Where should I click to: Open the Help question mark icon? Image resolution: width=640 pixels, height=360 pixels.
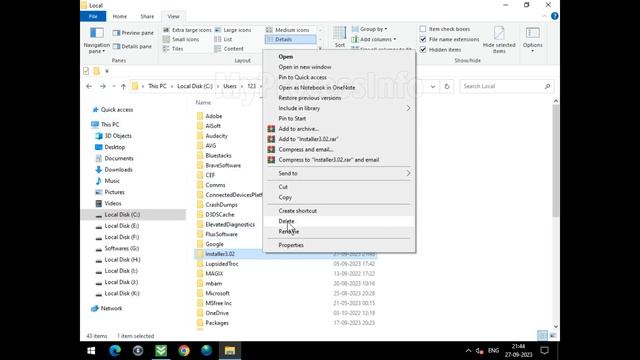click(554, 16)
